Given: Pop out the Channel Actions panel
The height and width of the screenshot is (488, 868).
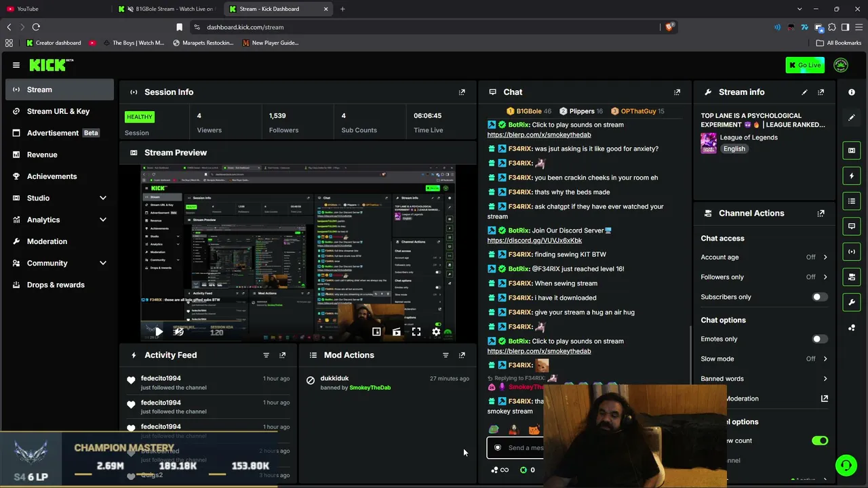Looking at the screenshot, I should coord(821,213).
